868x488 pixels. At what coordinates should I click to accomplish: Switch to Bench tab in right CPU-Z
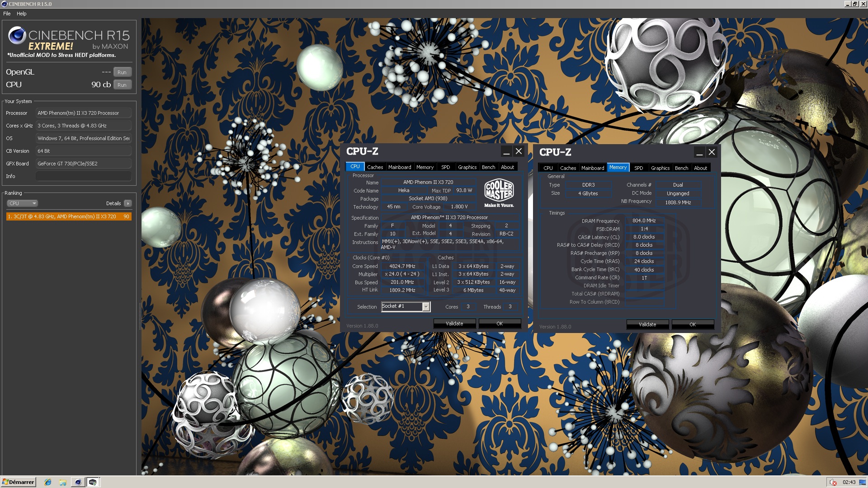point(682,168)
